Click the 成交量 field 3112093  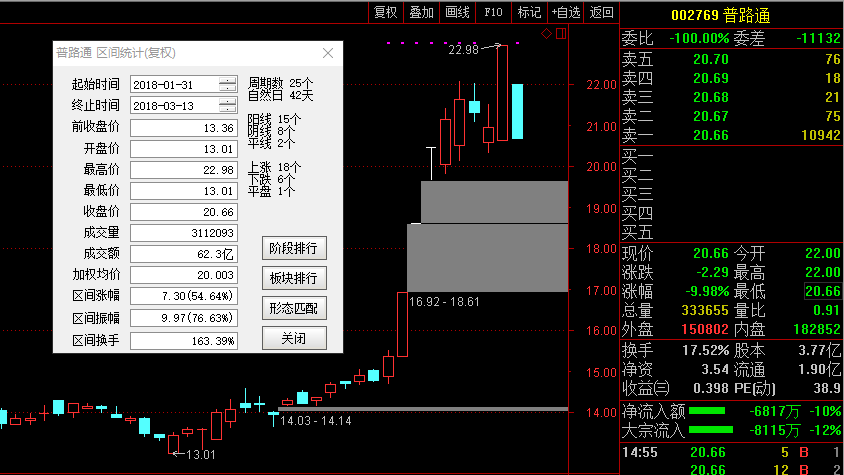(x=184, y=233)
